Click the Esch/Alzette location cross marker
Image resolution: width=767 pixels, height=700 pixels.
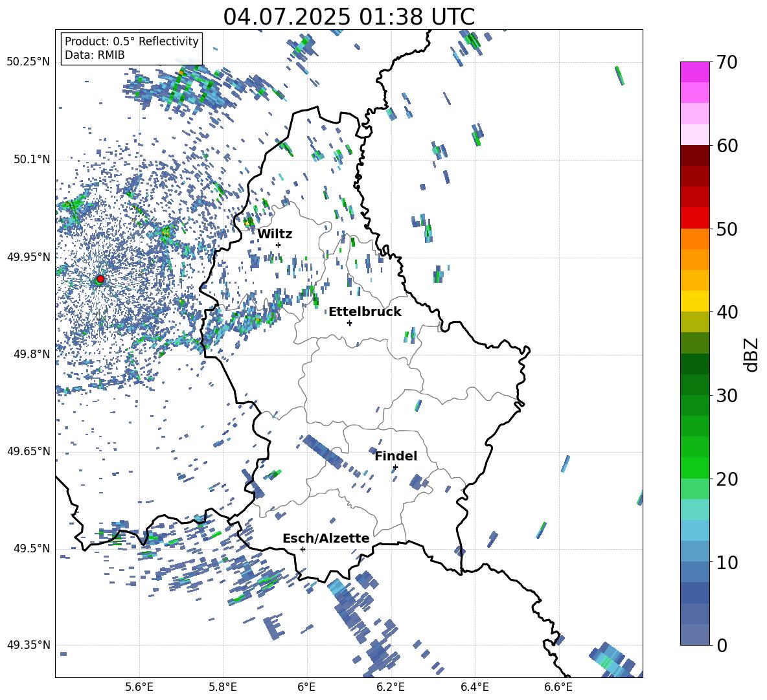click(303, 549)
